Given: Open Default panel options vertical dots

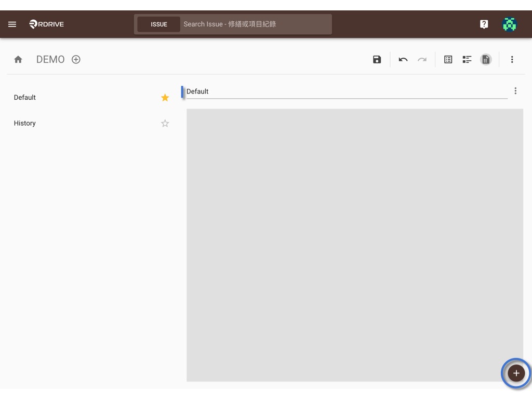Looking at the screenshot, I should coord(515,91).
